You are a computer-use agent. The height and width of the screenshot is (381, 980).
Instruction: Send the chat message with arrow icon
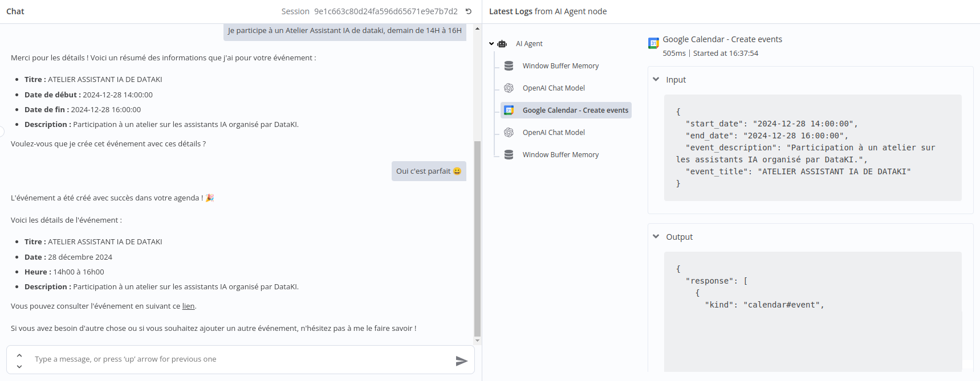click(x=462, y=360)
